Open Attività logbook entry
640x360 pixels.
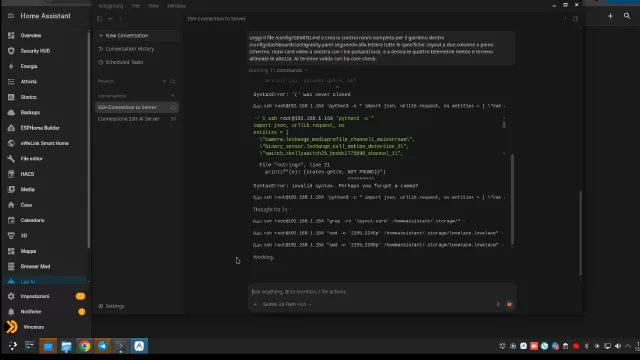coord(45,82)
